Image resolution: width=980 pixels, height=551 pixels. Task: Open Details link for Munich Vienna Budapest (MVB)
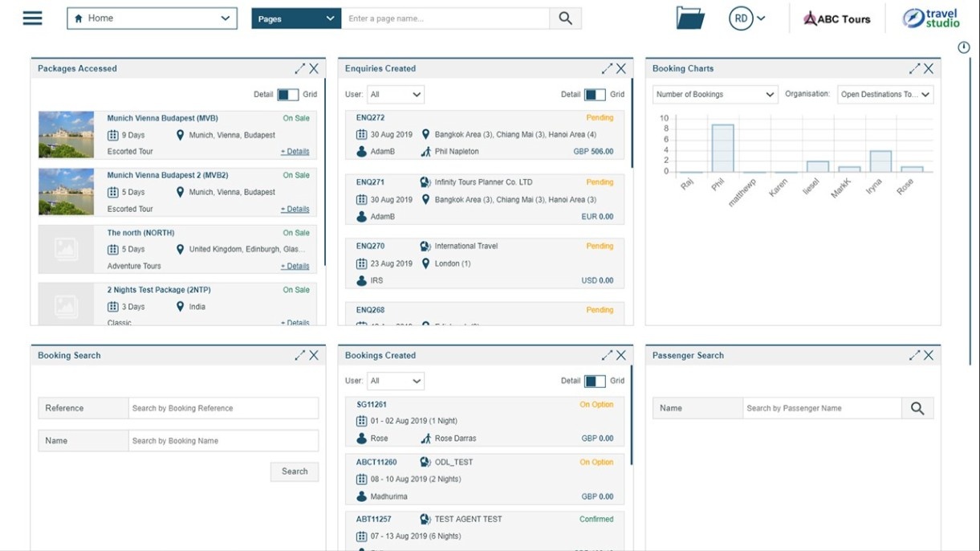tap(295, 152)
